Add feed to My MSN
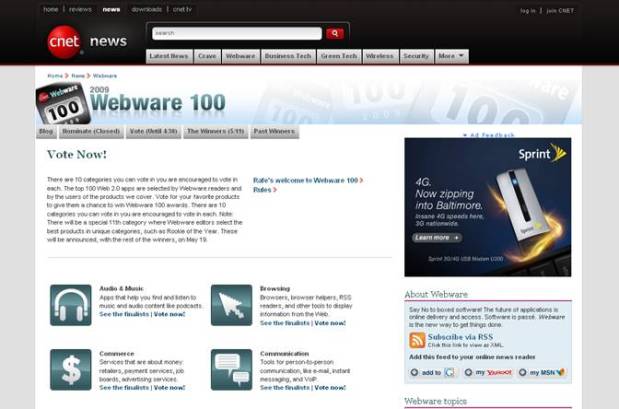The image size is (619, 409). 542,372
